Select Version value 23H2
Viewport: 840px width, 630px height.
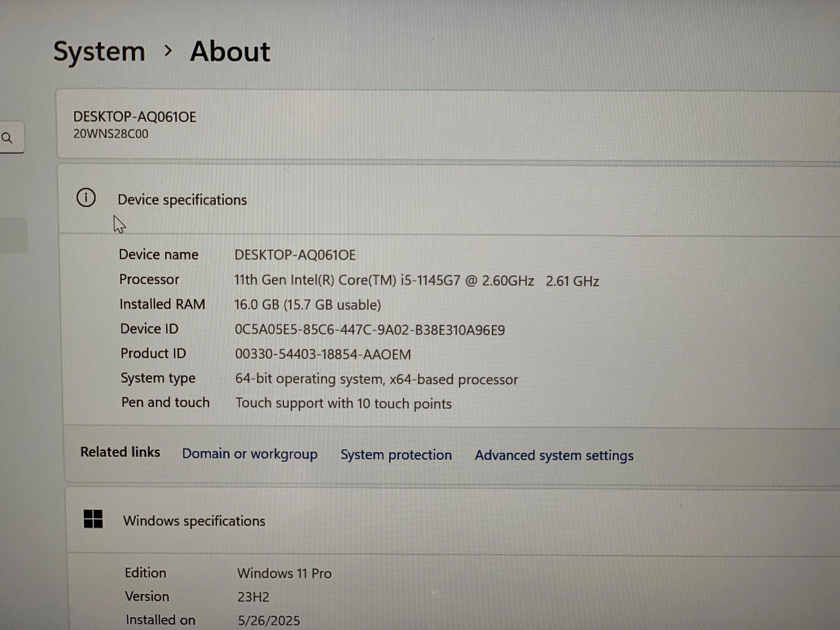(253, 597)
